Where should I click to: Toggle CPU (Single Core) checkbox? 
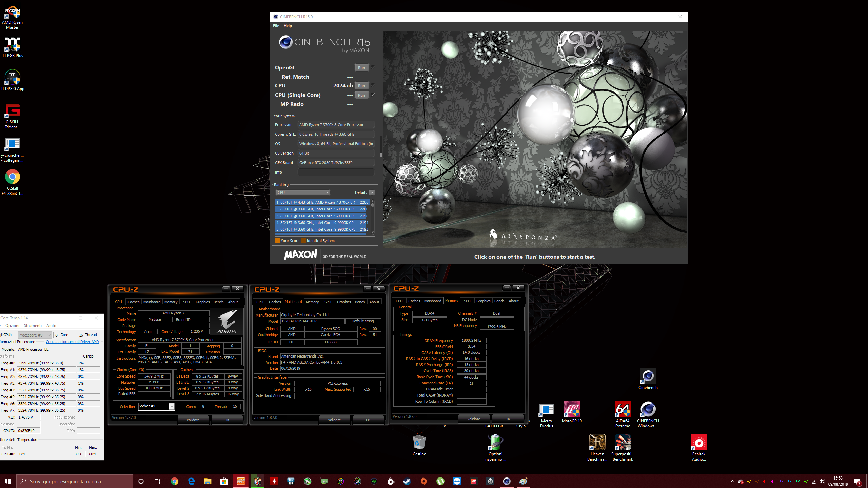[x=373, y=95]
